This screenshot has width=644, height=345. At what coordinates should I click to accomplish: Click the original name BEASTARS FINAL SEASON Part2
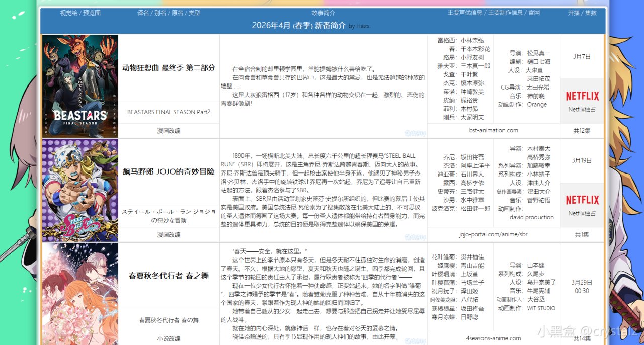click(169, 112)
